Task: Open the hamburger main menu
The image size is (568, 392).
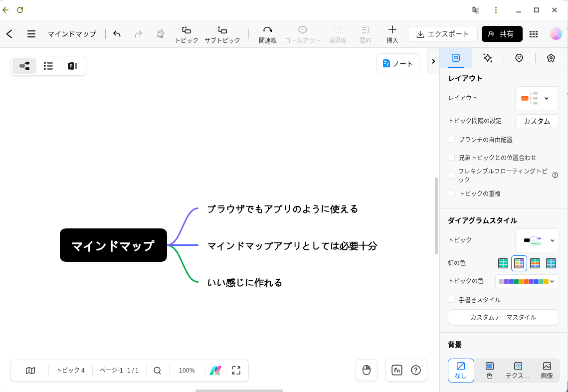Action: 31,34
